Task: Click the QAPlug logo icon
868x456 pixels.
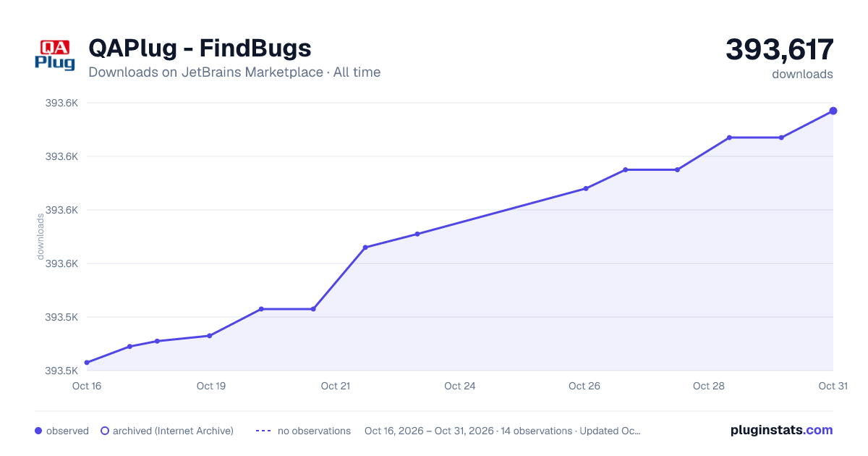Action: click(x=55, y=55)
